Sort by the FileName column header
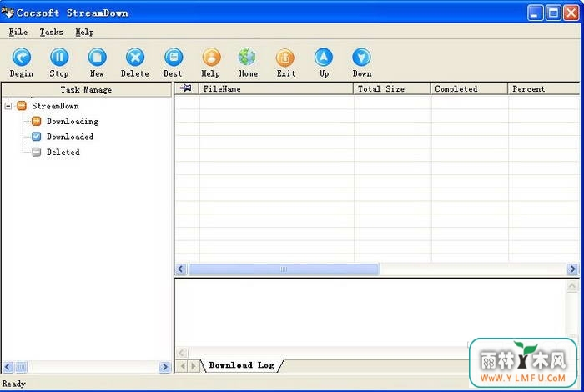Image resolution: width=584 pixels, height=392 pixels. coord(276,88)
